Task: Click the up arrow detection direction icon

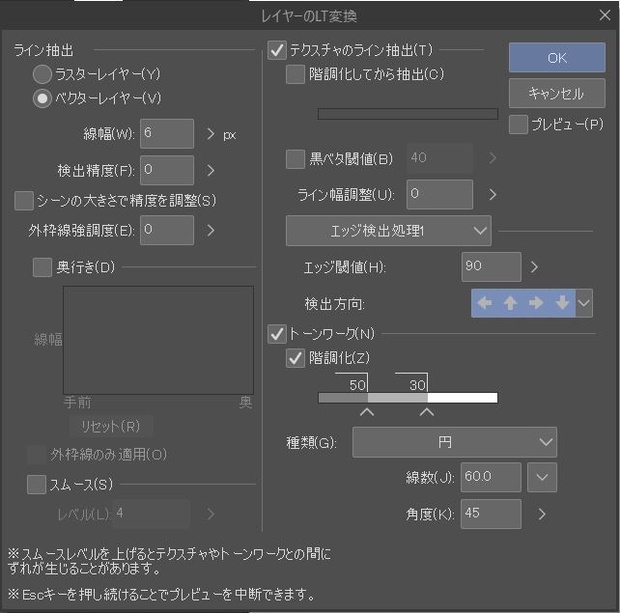Action: click(x=510, y=303)
